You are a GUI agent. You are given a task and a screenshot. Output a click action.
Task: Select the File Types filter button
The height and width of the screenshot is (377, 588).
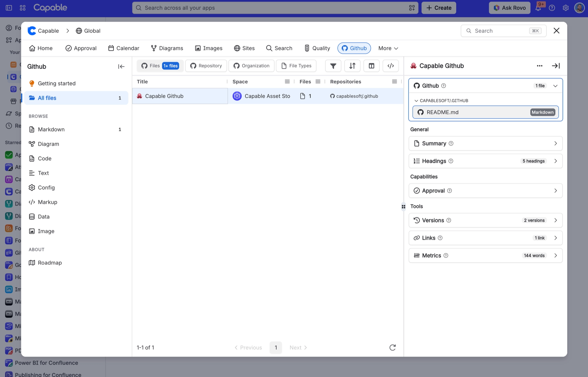coord(296,66)
